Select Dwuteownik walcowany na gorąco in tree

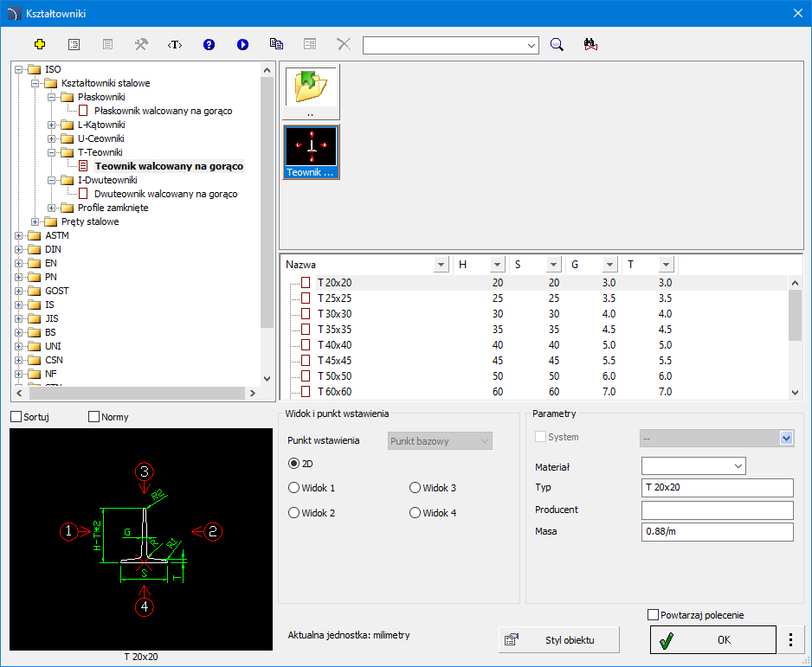(x=165, y=194)
